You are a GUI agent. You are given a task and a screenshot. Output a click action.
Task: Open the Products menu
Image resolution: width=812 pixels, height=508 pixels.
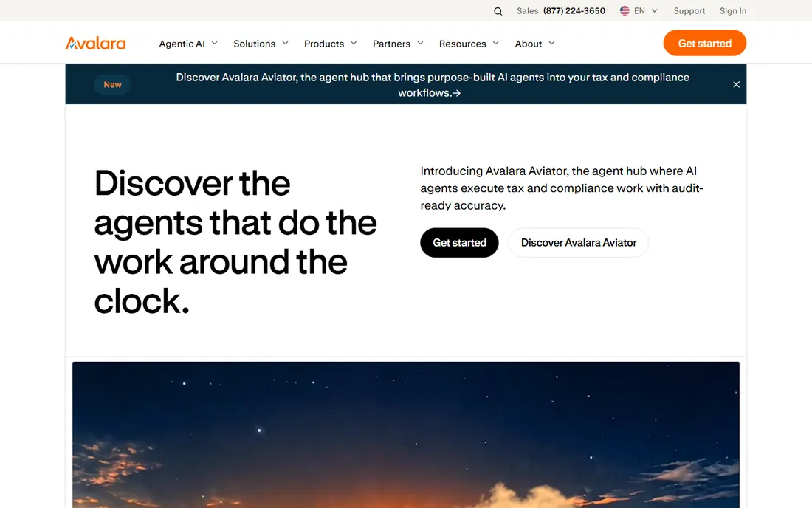click(323, 44)
